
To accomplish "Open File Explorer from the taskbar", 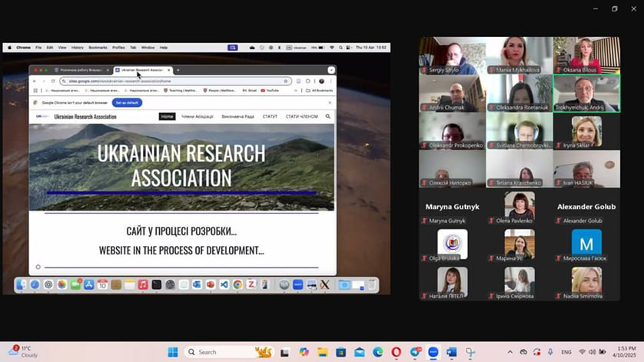I will click(323, 352).
